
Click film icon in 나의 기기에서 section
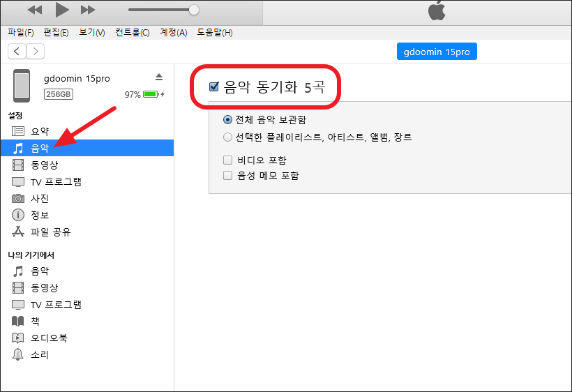click(x=18, y=287)
